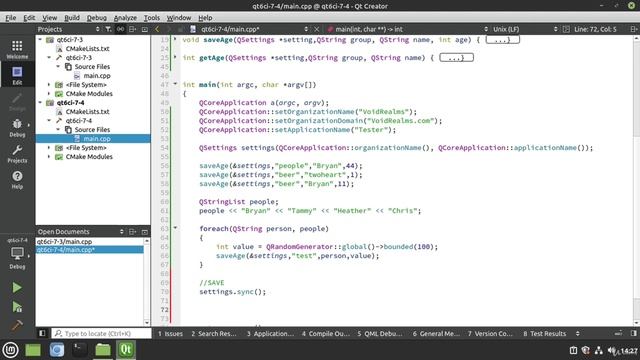
Task: Open the terminal from taskbar
Action: pyautogui.click(x=80, y=350)
